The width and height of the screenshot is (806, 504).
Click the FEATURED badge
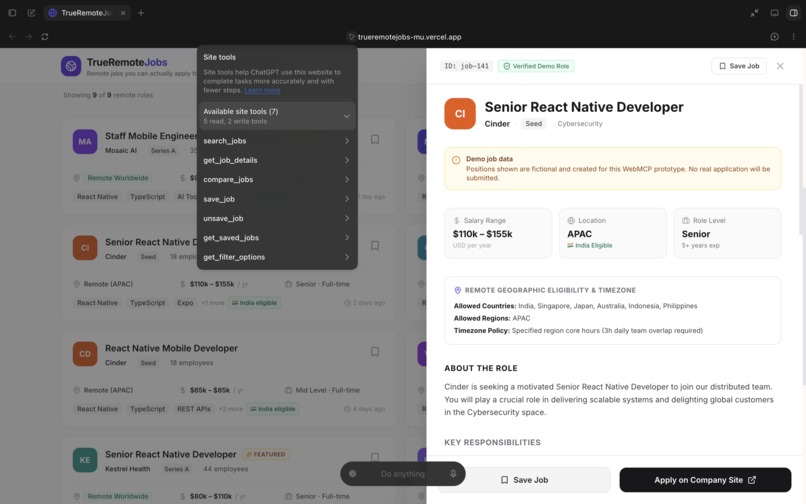pyautogui.click(x=266, y=455)
